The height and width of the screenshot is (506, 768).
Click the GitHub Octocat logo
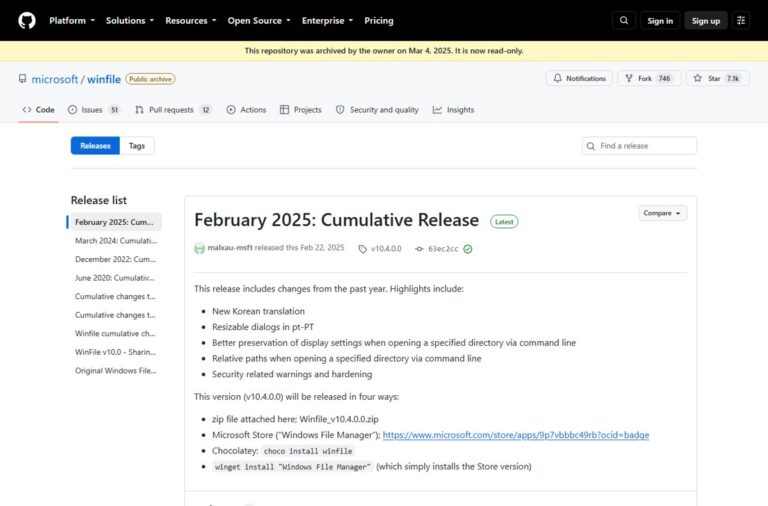click(x=27, y=21)
